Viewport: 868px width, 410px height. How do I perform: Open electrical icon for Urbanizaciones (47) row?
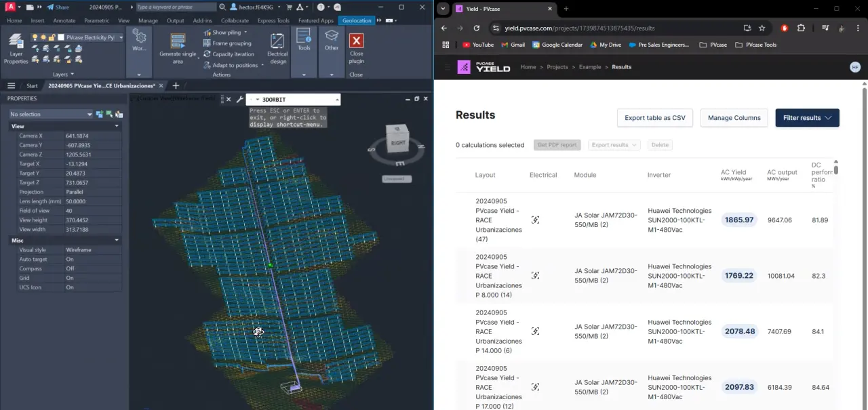[x=535, y=220]
